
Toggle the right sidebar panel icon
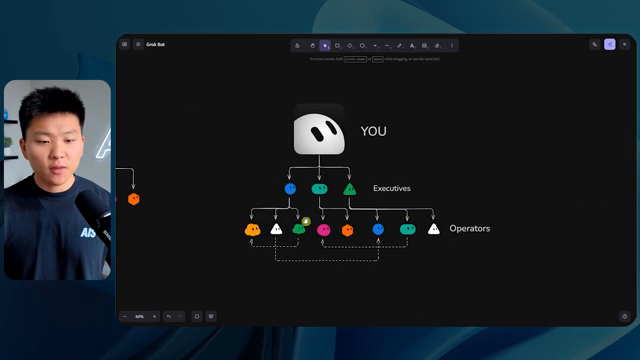pyautogui.click(x=624, y=44)
